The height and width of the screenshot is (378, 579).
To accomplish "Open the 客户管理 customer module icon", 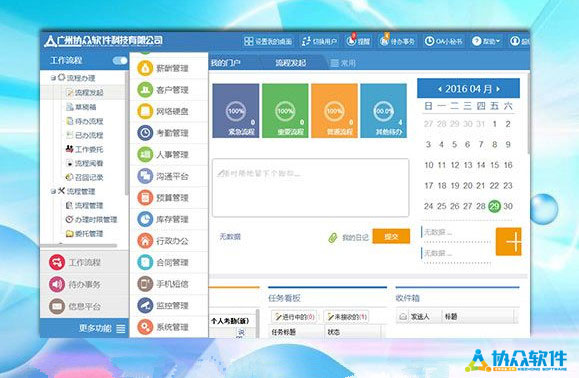I will (x=145, y=90).
